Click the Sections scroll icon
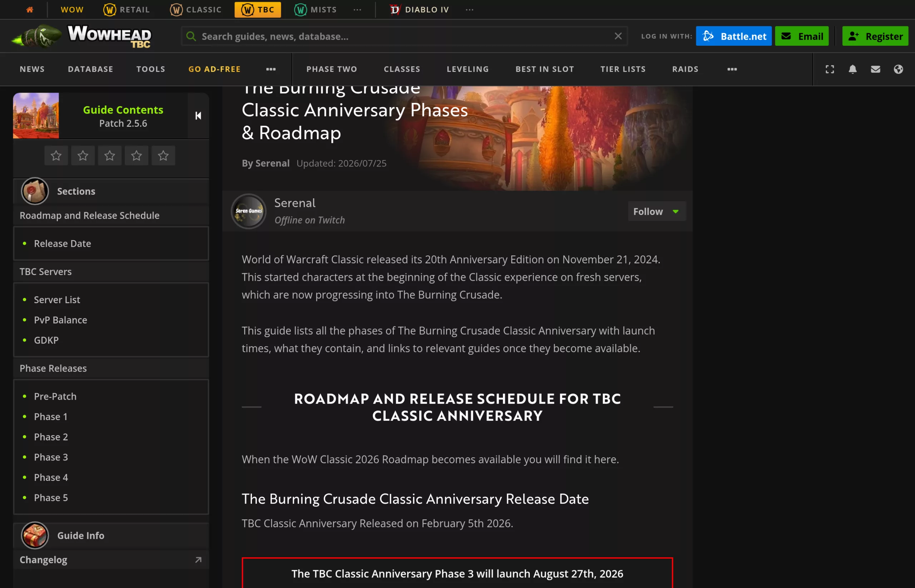Screen dimensions: 915x588 tap(35, 191)
